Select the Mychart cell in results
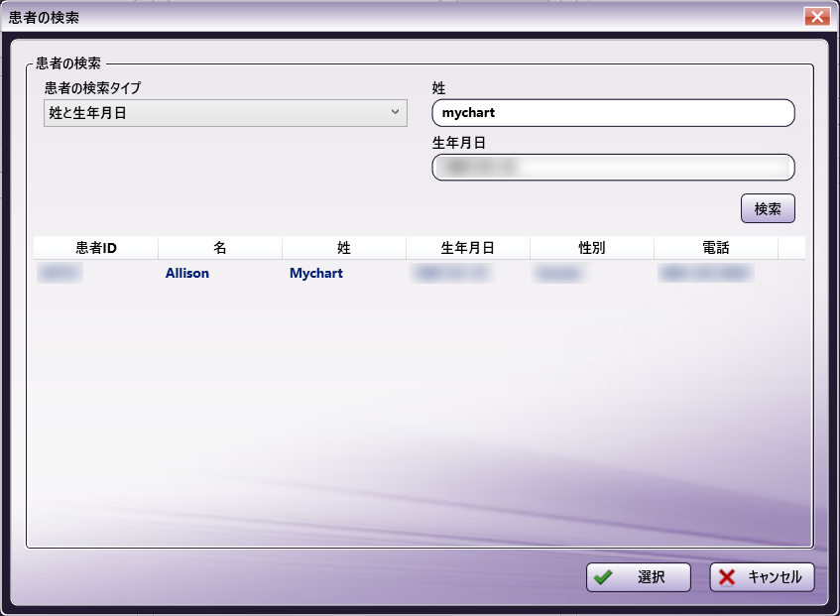 (x=316, y=273)
